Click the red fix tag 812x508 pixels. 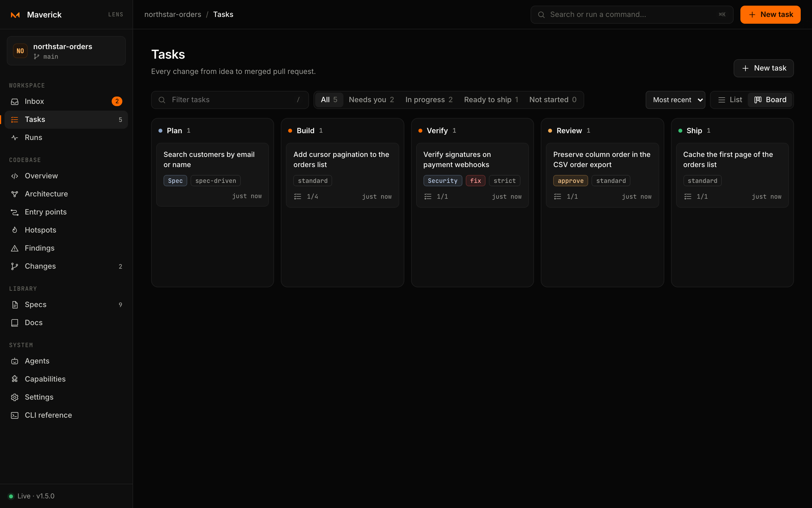pyautogui.click(x=475, y=181)
